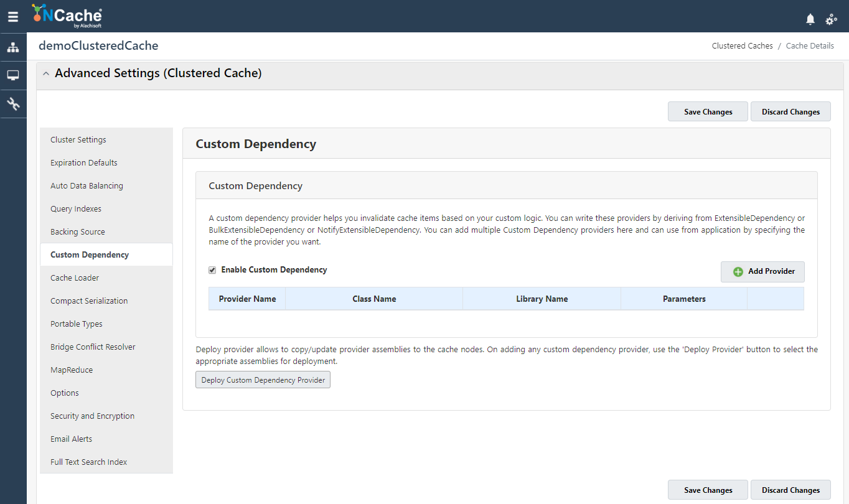Select Expiration Defaults in the sidebar

[106, 162]
